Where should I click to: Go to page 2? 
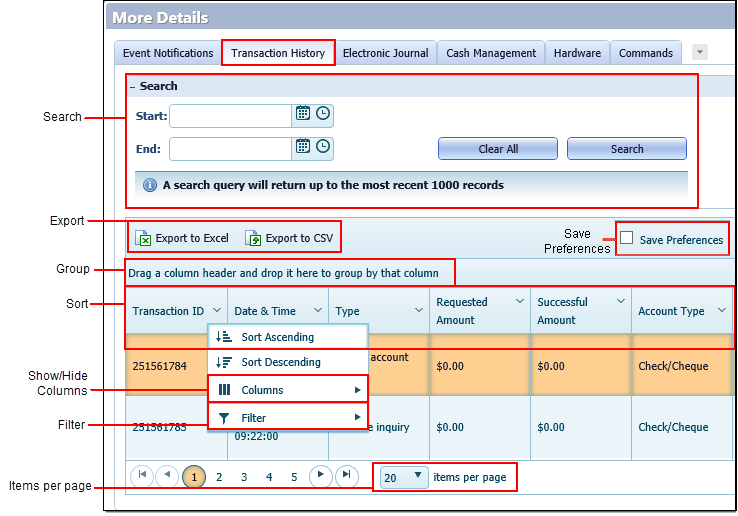pos(219,477)
